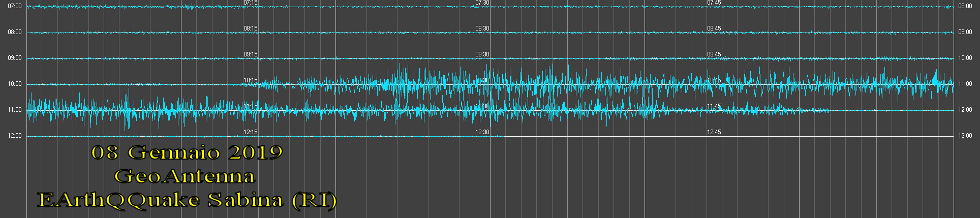Click the 07:00 left time label

click(15, 6)
